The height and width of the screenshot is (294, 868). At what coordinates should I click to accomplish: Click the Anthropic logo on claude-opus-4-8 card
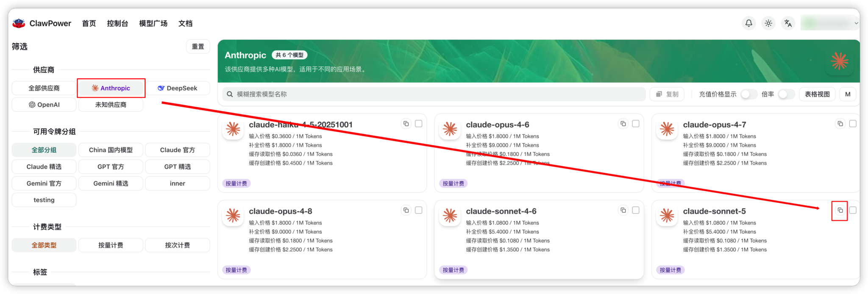pyautogui.click(x=233, y=215)
